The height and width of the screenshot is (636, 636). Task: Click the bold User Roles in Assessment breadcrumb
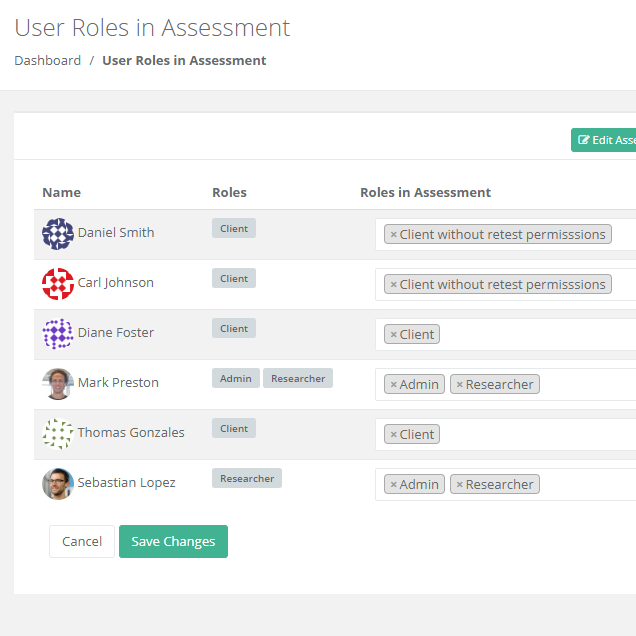point(184,60)
